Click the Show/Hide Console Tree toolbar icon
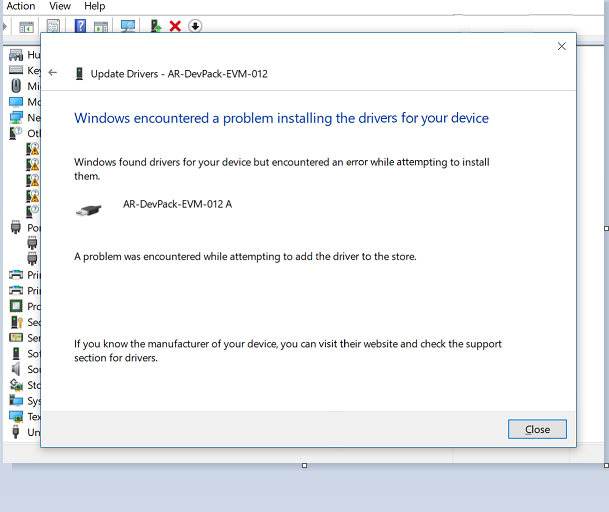The height and width of the screenshot is (512, 609). 26,27
